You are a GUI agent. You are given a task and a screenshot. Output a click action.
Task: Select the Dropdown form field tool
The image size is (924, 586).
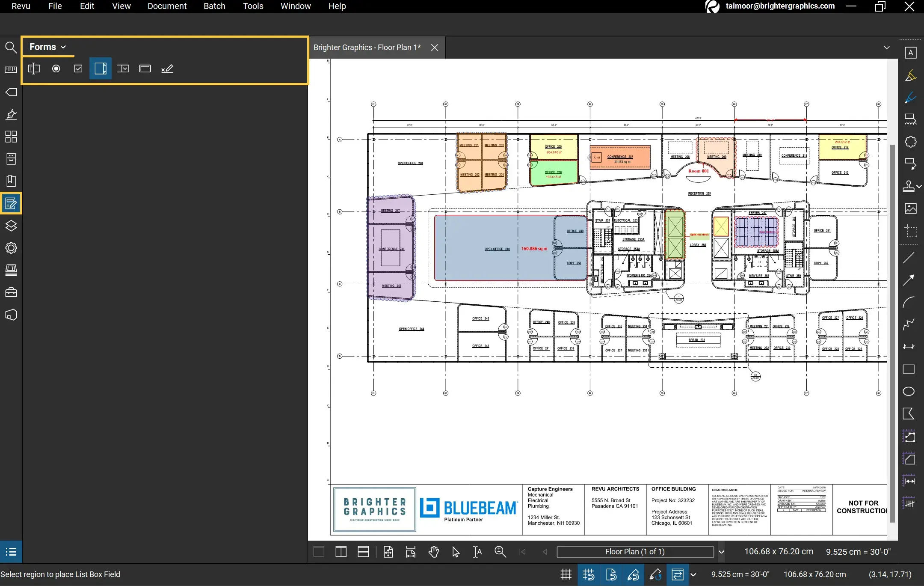123,68
